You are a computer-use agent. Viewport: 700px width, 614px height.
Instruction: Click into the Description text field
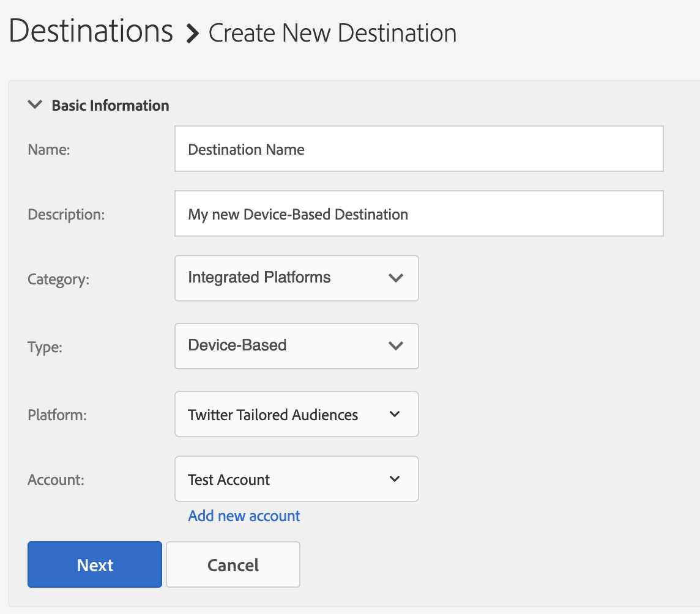point(419,214)
